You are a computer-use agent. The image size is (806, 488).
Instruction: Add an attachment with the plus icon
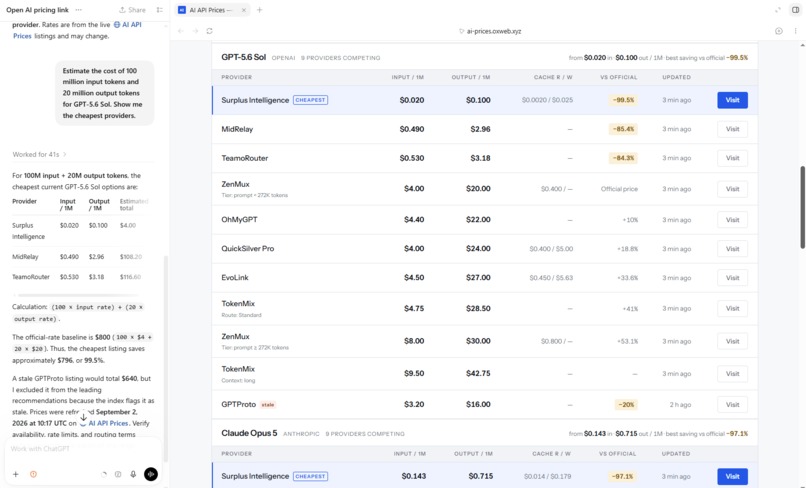click(x=16, y=474)
